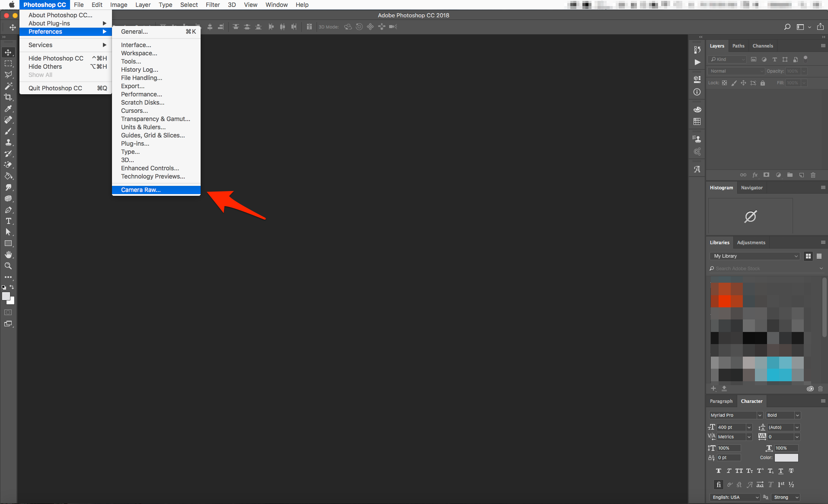Screen dimensions: 828x504
Task: Toggle Small Caps in Character panel
Action: [x=749, y=471]
